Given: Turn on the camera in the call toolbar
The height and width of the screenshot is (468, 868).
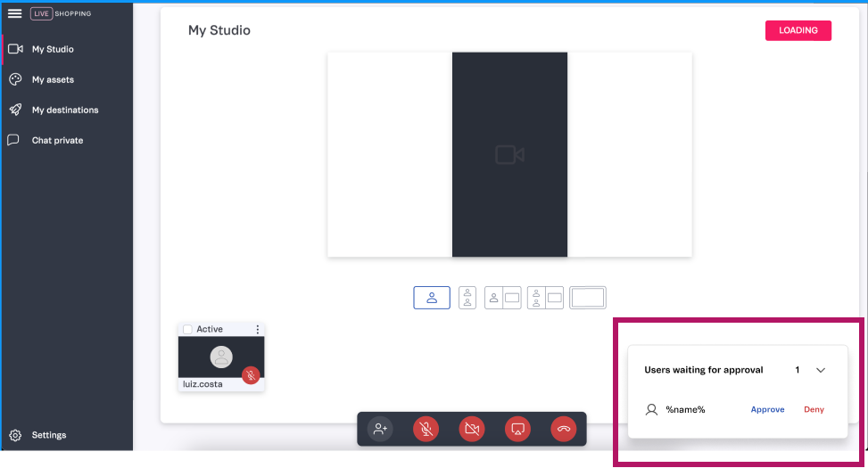Looking at the screenshot, I should tap(472, 429).
